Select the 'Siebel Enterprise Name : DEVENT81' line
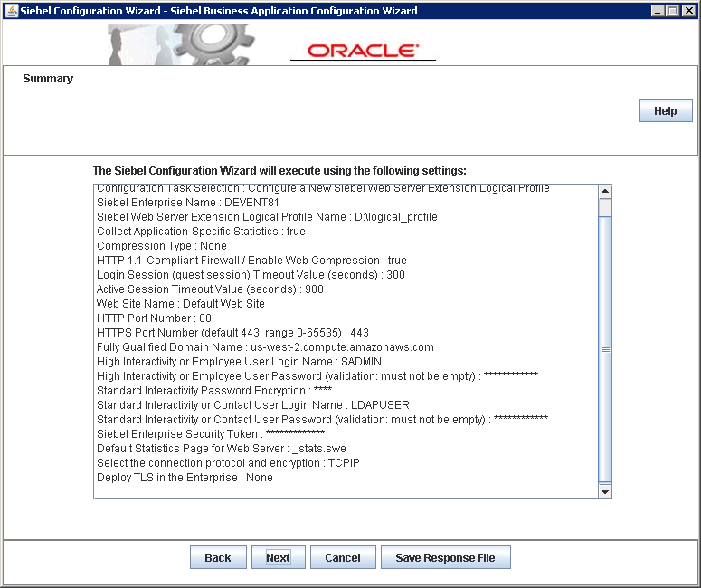The height and width of the screenshot is (588, 701). [188, 203]
